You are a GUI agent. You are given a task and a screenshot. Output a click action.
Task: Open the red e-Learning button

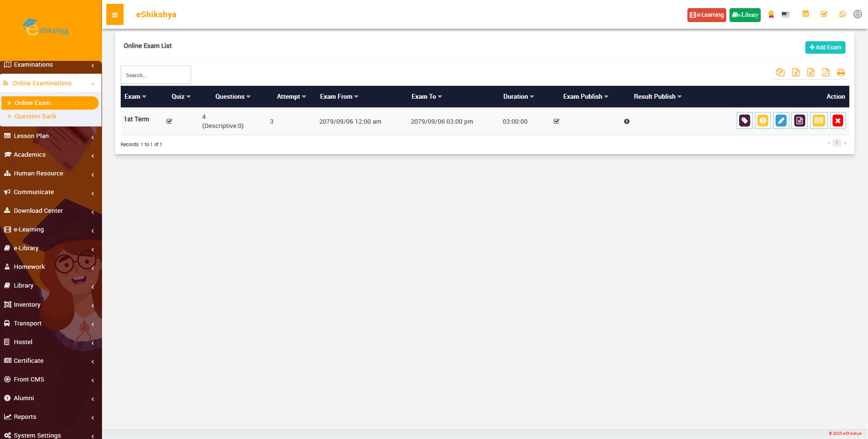(x=707, y=15)
